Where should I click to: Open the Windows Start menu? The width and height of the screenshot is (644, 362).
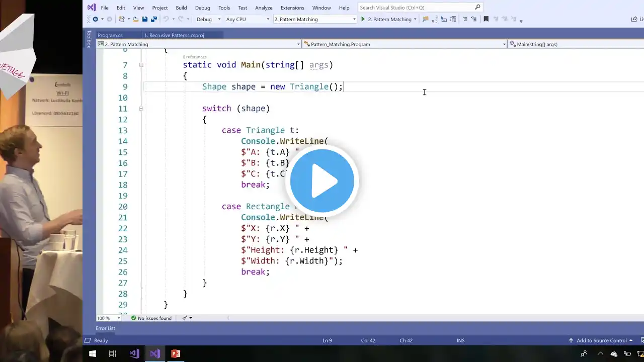(93, 354)
